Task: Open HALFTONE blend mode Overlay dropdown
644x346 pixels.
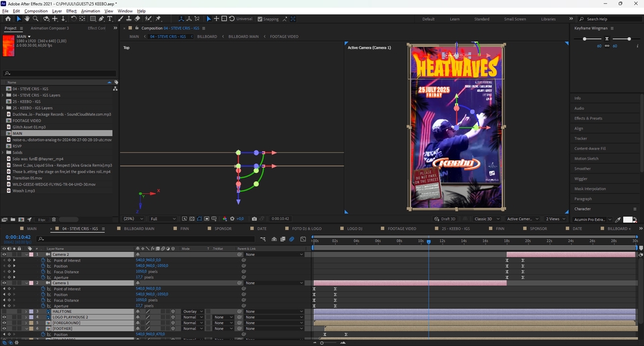Action: point(193,312)
